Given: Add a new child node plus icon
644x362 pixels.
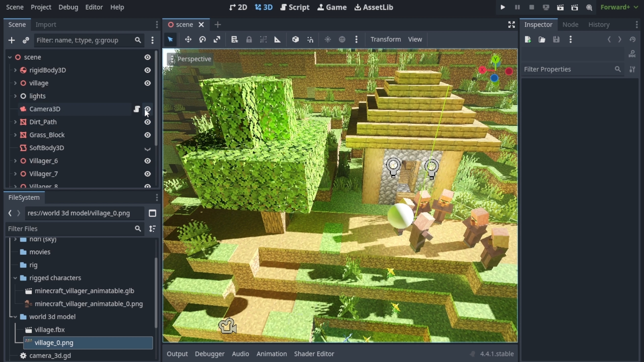Looking at the screenshot, I should click(x=12, y=40).
